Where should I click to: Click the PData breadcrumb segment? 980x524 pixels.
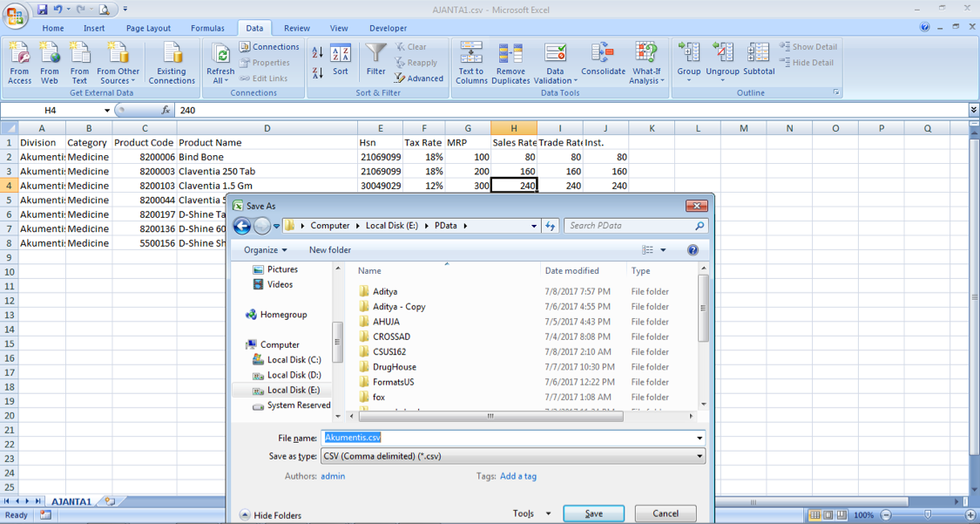tap(446, 226)
